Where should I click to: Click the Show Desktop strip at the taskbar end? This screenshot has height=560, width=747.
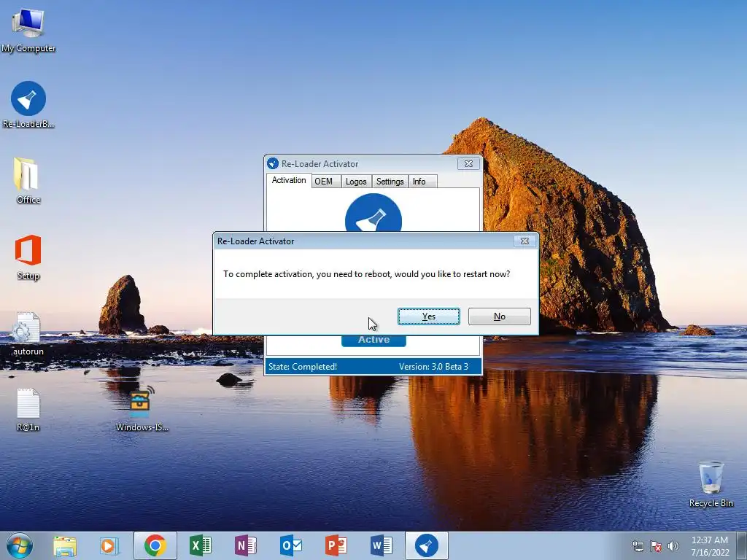[x=742, y=545]
